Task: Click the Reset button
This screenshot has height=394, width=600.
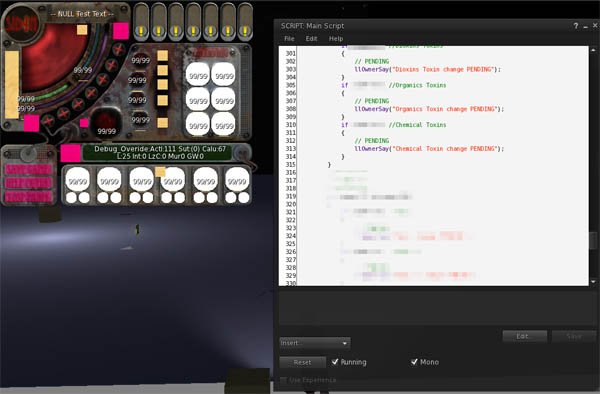Action: (x=302, y=362)
